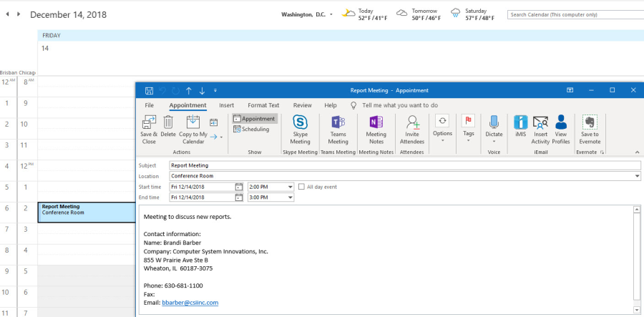Click the Save & Close icon

click(x=149, y=123)
